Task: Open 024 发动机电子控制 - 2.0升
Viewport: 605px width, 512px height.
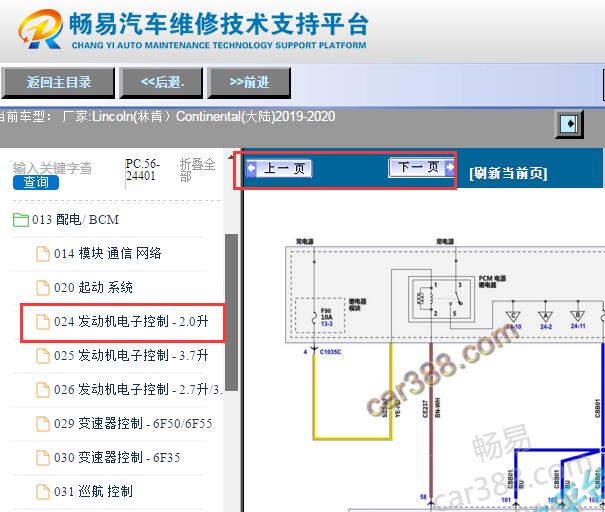Action: [x=131, y=321]
